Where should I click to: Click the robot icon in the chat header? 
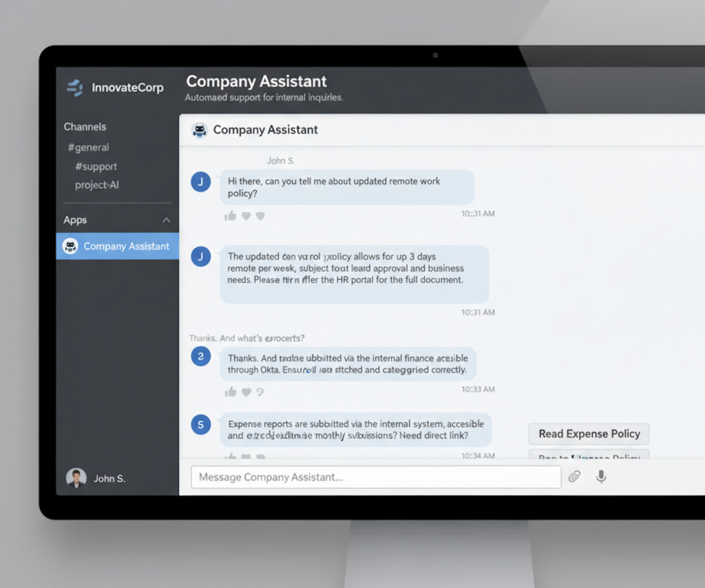click(x=200, y=130)
